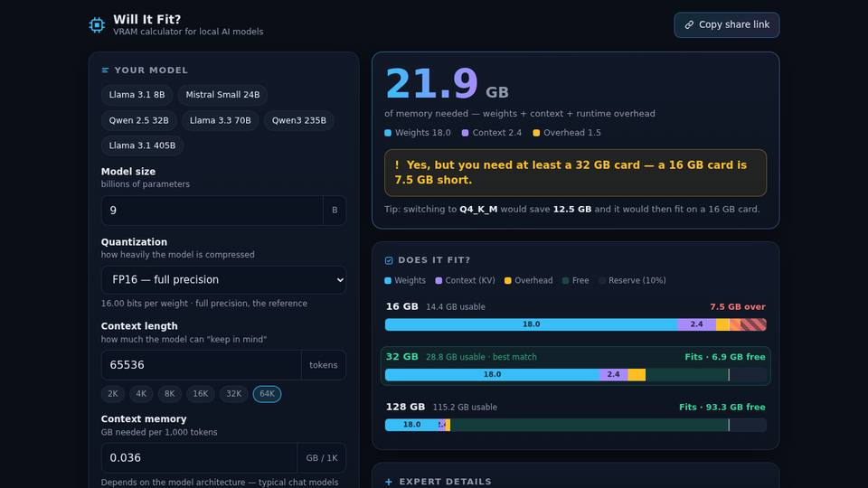Set context length to 4K

click(141, 394)
